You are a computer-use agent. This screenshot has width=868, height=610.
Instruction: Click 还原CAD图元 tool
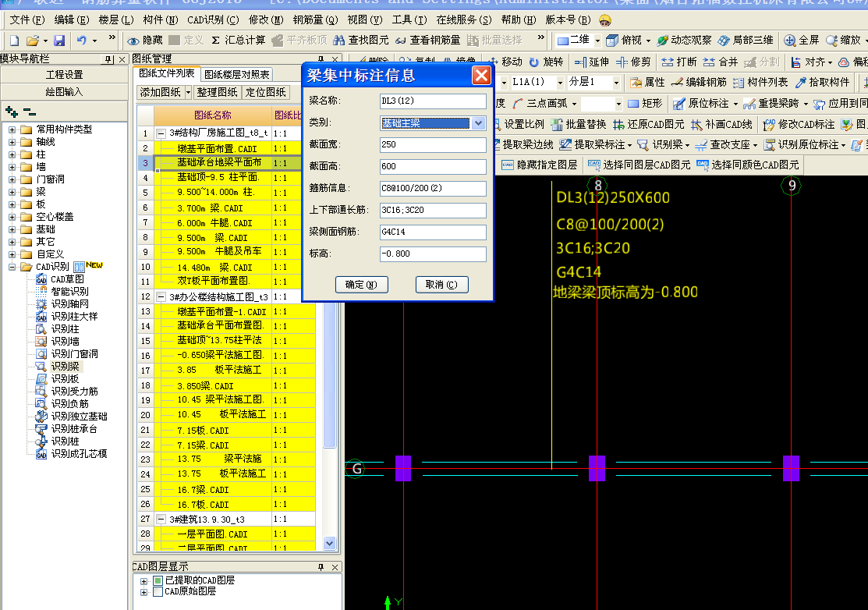[x=648, y=125]
